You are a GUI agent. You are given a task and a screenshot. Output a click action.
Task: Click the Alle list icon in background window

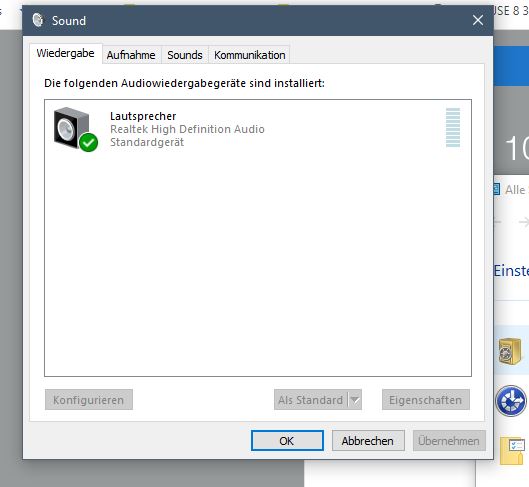coord(496,190)
